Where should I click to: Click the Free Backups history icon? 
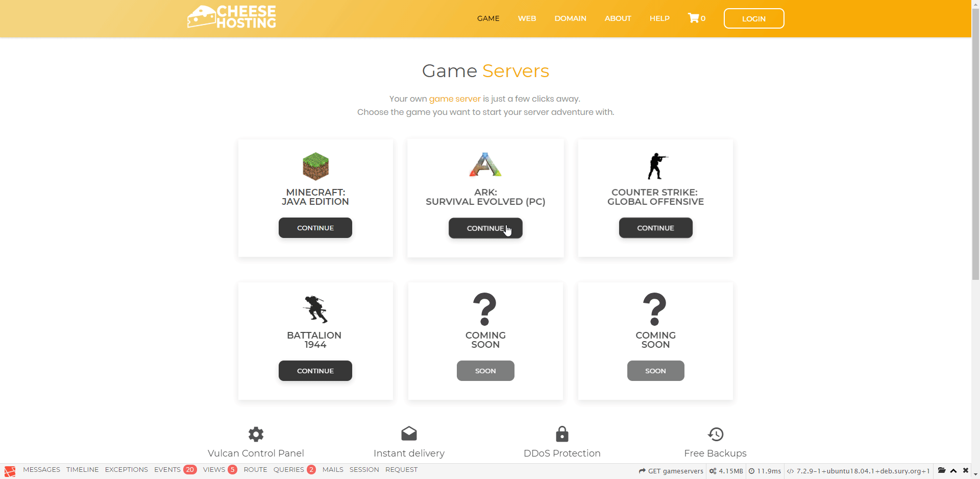coord(716,434)
